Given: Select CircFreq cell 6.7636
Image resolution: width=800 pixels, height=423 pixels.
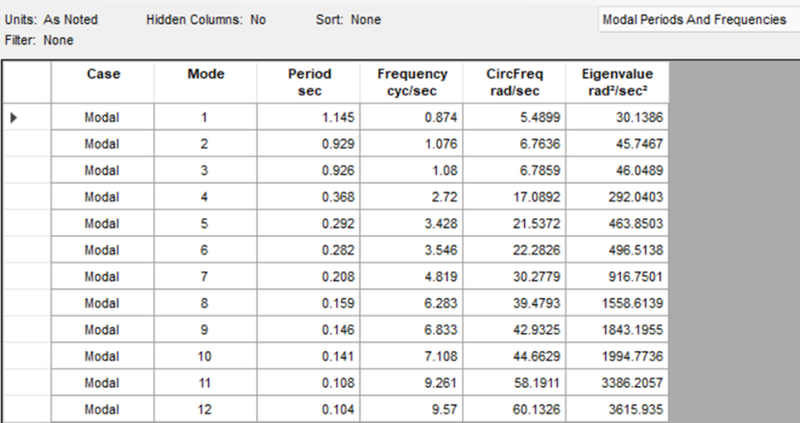Looking at the screenshot, I should click(514, 144).
